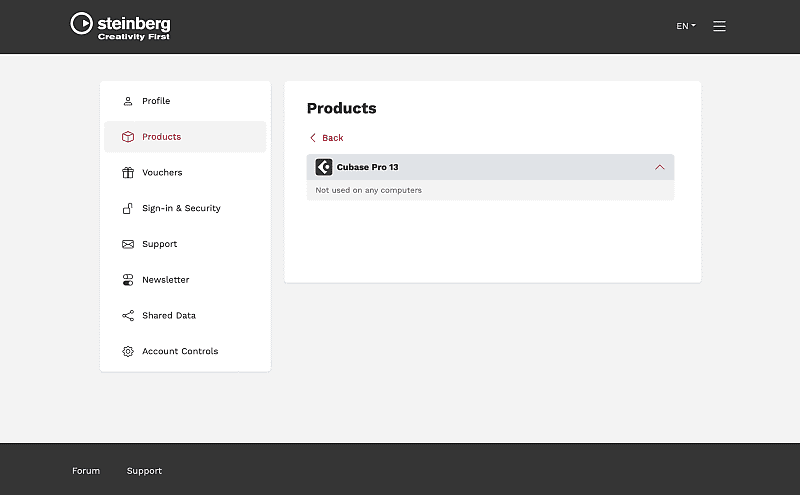Screen dimensions: 800x495
Task: Click the Shared Data share icon
Action: pos(128,316)
